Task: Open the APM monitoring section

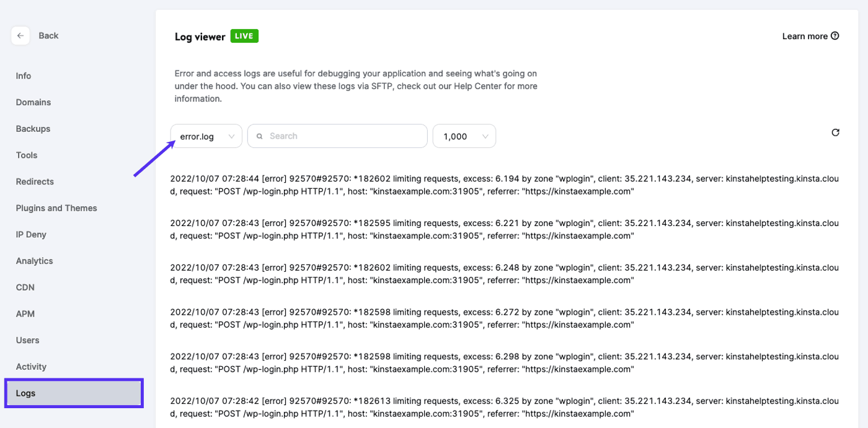Action: (25, 313)
